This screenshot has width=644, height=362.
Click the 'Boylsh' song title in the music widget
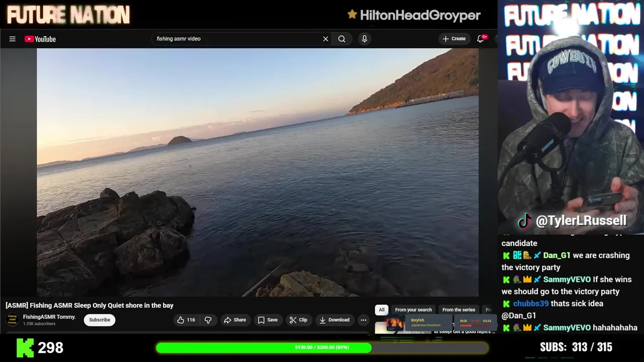pos(418,320)
